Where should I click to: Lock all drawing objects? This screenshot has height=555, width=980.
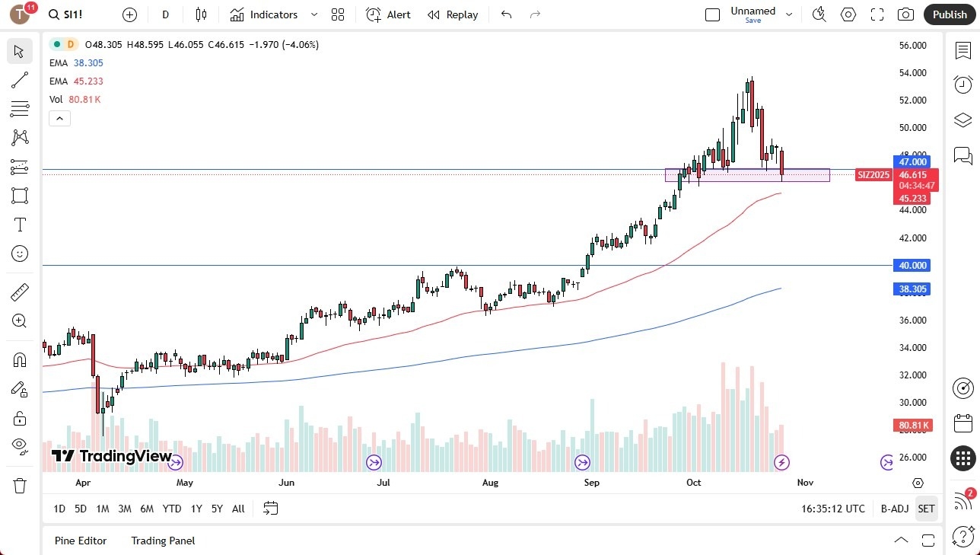20,417
